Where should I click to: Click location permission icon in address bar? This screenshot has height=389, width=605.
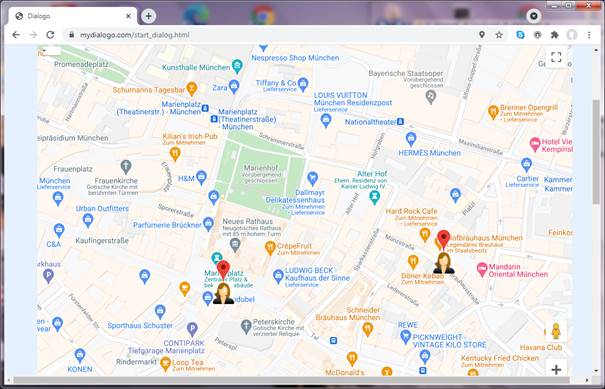click(482, 35)
